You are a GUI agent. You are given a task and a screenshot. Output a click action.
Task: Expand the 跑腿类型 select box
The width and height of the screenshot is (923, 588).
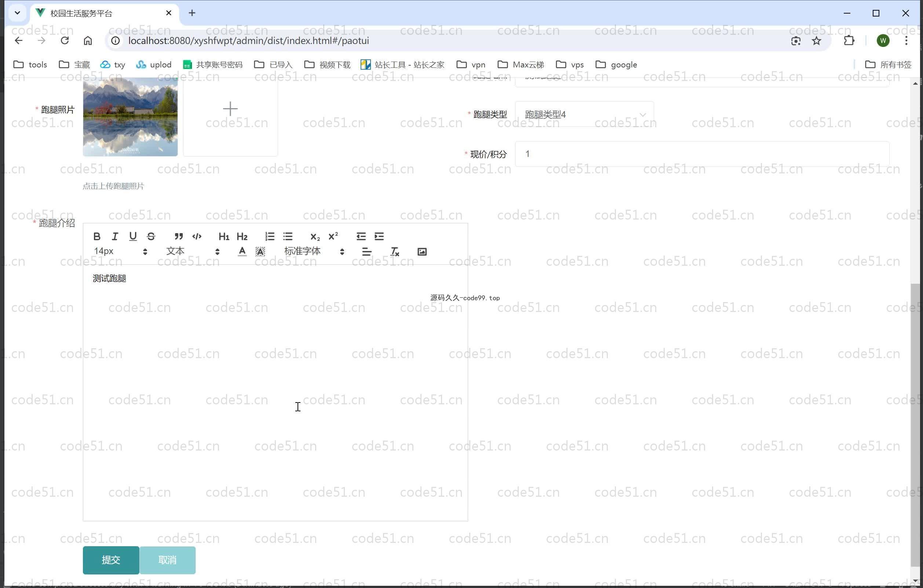pyautogui.click(x=584, y=114)
